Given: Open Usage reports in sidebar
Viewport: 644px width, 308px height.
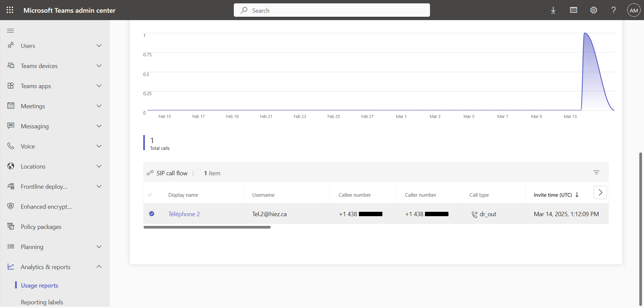Looking at the screenshot, I should pos(39,285).
